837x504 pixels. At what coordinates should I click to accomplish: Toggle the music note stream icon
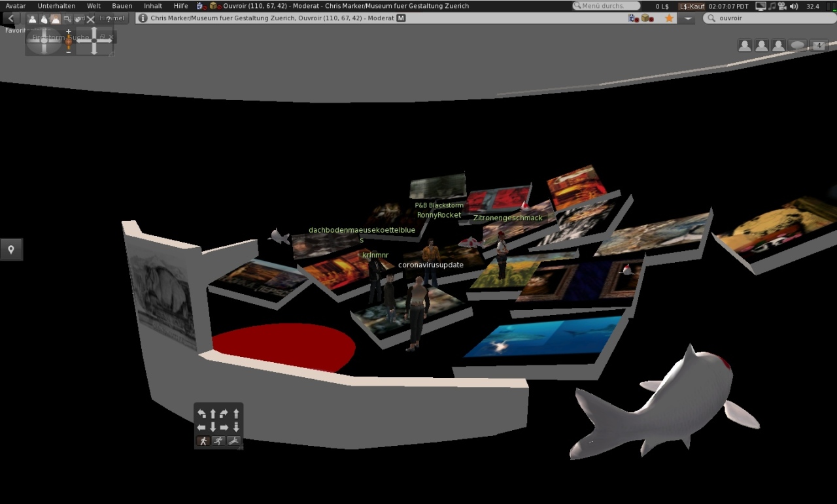[772, 6]
